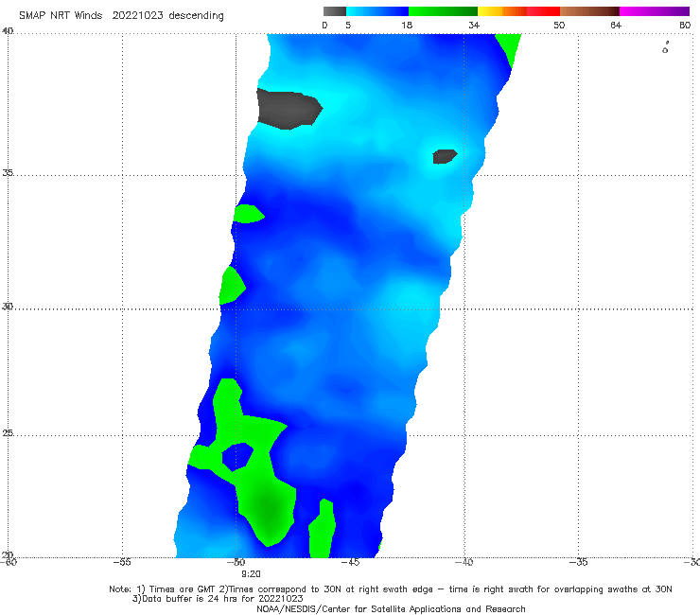Click the narrow green patch near 46W
The height and width of the screenshot is (615, 700).
pyautogui.click(x=322, y=529)
